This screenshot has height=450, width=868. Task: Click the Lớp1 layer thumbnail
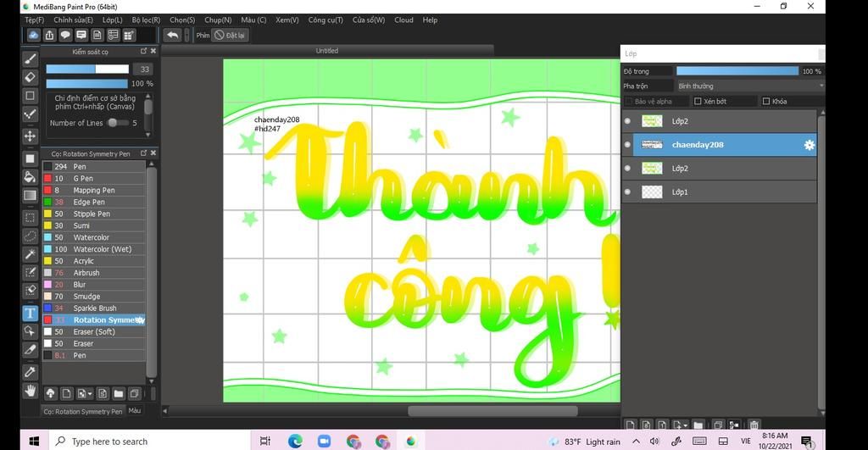click(x=652, y=192)
